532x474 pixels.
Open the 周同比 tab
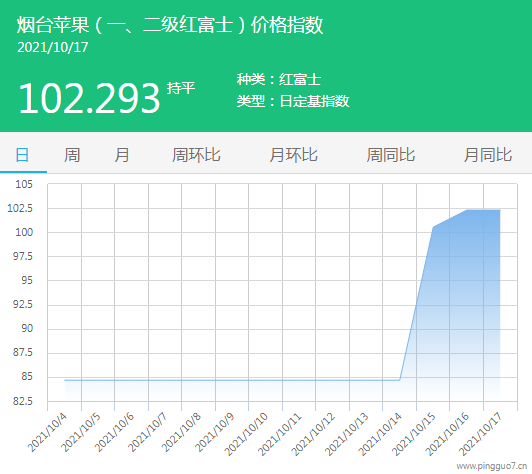[391, 155]
